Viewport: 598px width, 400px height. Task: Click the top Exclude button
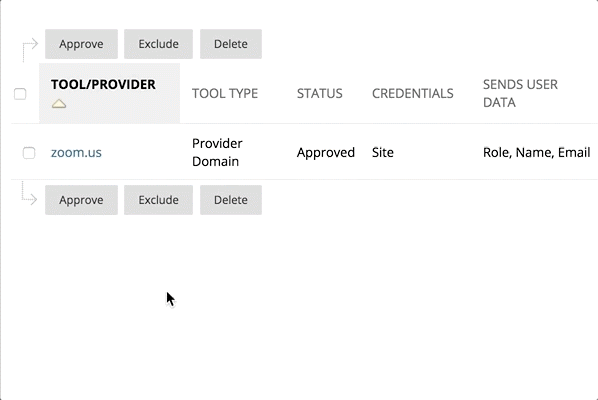[x=158, y=44]
